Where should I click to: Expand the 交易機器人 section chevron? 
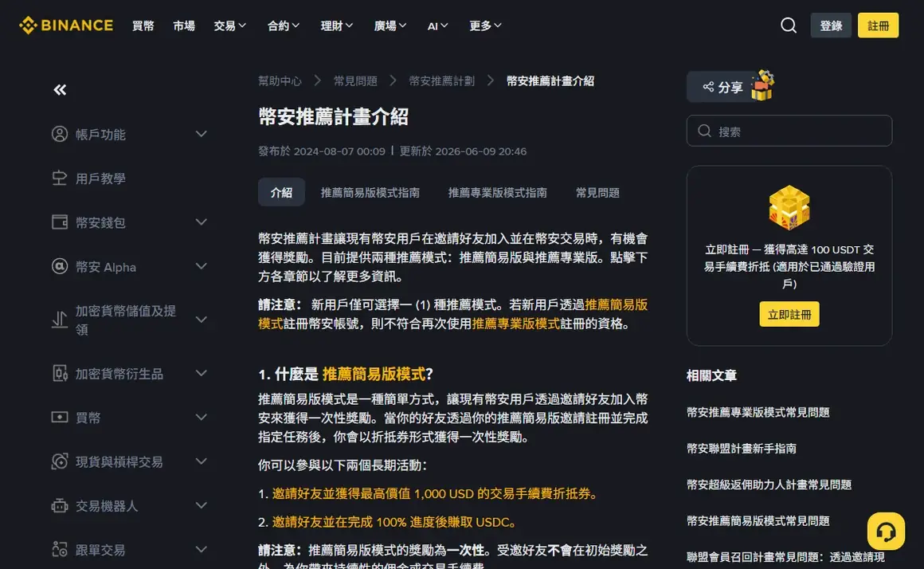201,506
